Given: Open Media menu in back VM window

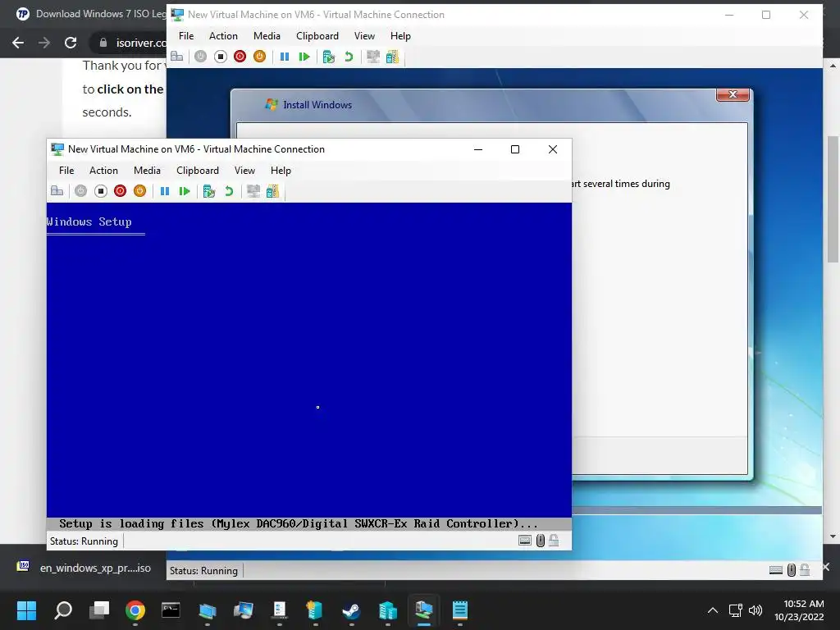Looking at the screenshot, I should (x=267, y=36).
